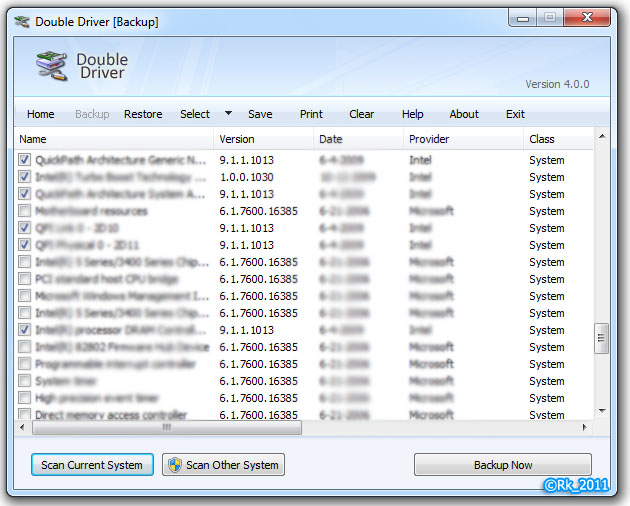The height and width of the screenshot is (506, 630).
Task: Click Print in the toolbar
Action: (x=311, y=114)
